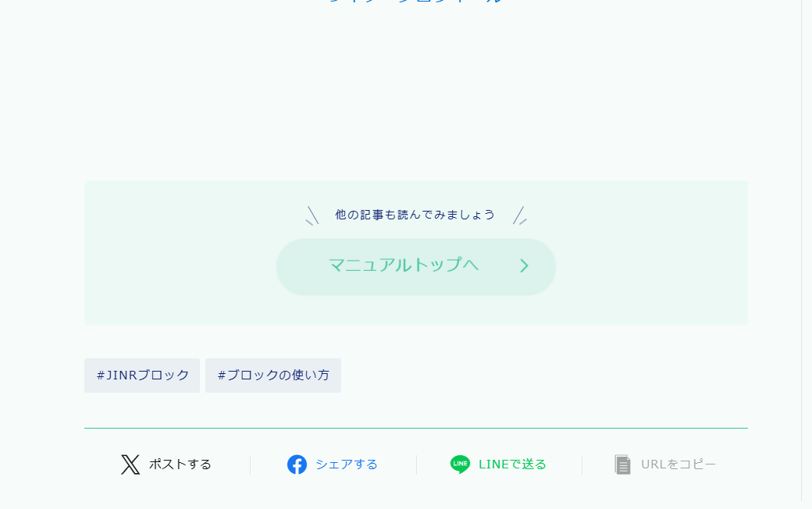The image size is (812, 509).
Task: Click the left decorative slash marks
Action: click(x=312, y=215)
